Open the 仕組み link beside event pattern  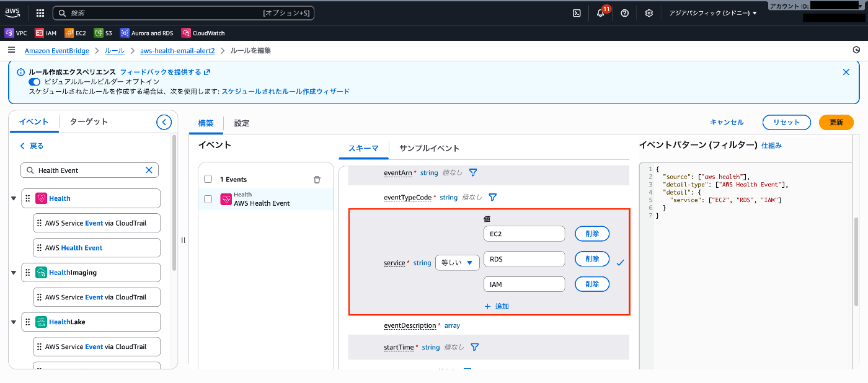[x=771, y=145]
